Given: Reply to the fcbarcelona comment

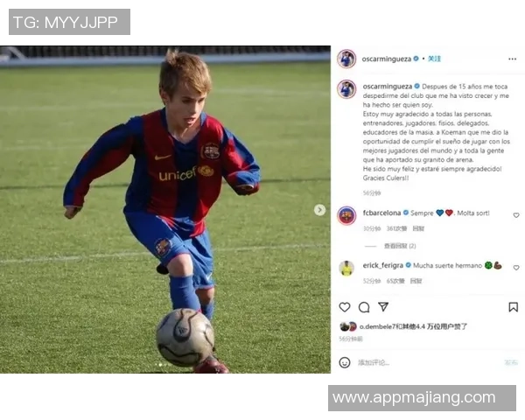Looking at the screenshot, I should pos(418,228).
